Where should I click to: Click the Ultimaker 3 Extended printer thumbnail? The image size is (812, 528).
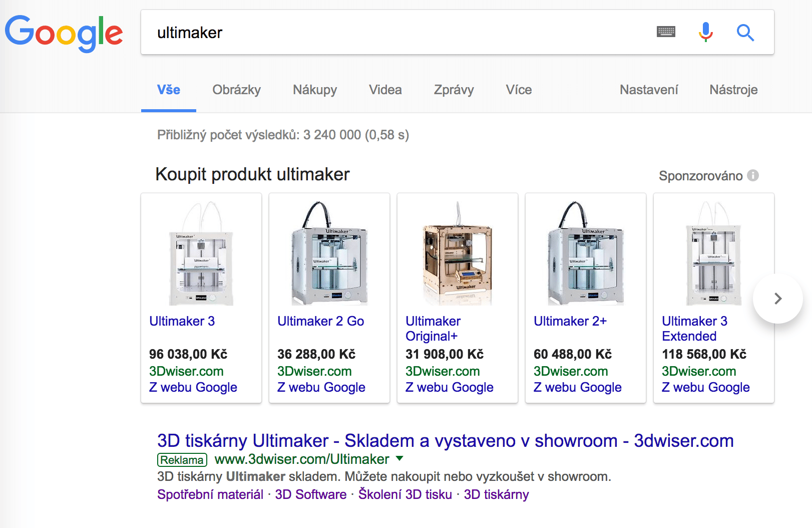pyautogui.click(x=714, y=254)
